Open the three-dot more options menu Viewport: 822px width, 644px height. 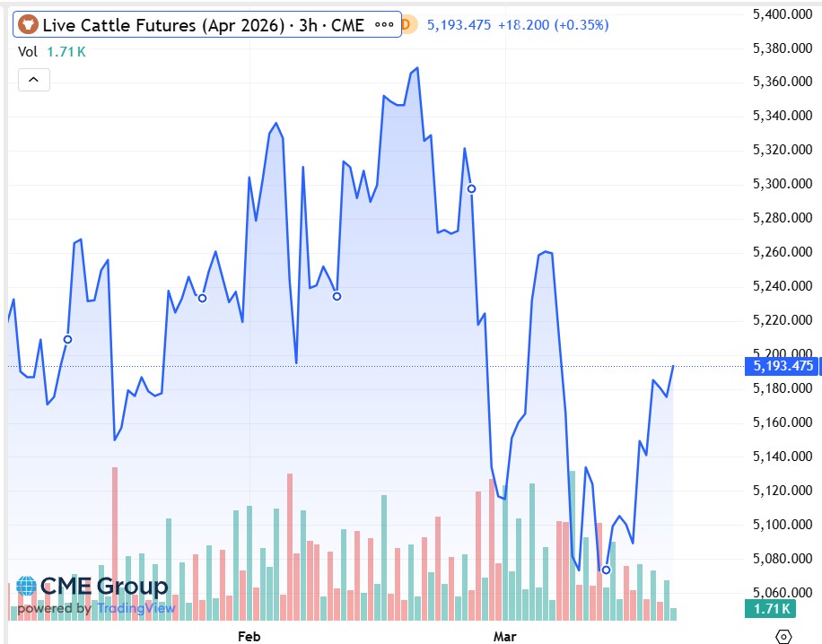pyautogui.click(x=383, y=24)
